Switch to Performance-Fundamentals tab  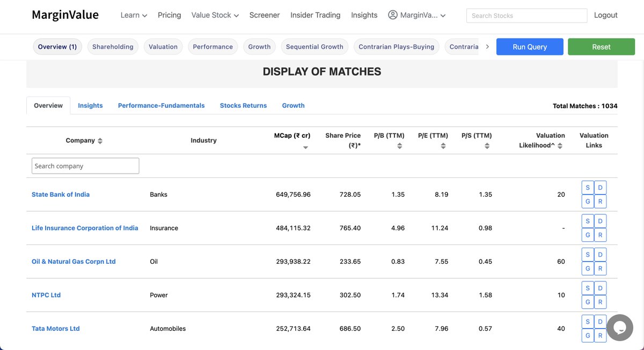tap(161, 106)
